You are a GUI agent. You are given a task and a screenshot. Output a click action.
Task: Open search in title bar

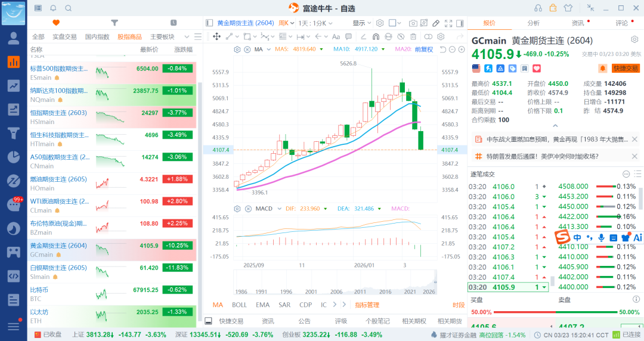click(x=68, y=8)
